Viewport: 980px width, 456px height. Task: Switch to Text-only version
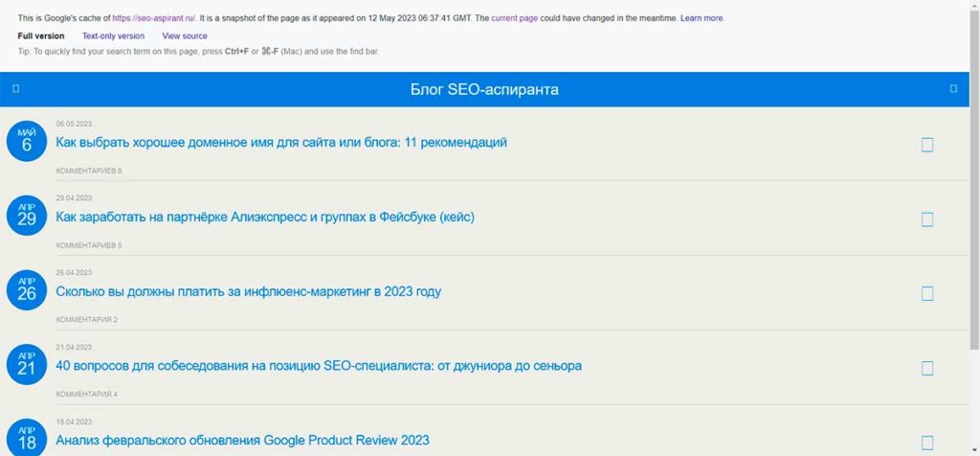pyautogui.click(x=113, y=36)
